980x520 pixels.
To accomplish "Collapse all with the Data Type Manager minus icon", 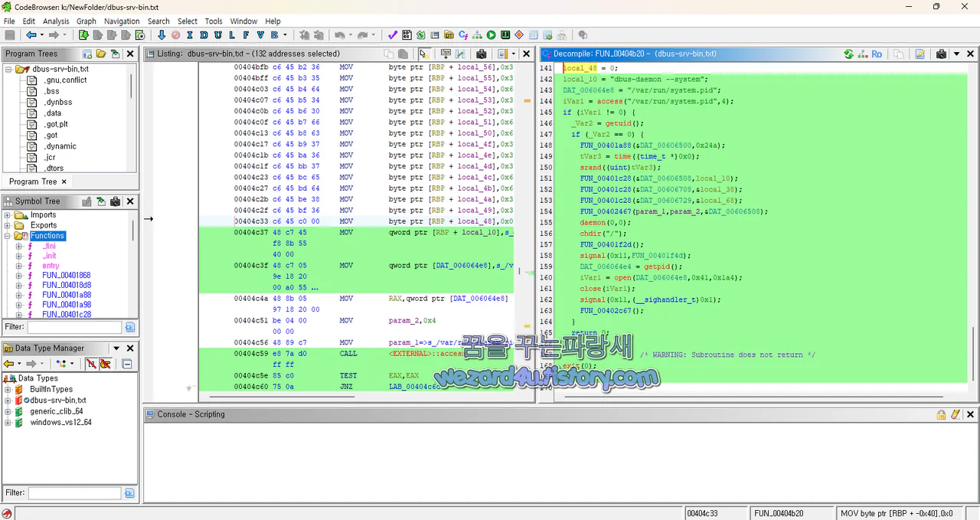I will [127, 364].
